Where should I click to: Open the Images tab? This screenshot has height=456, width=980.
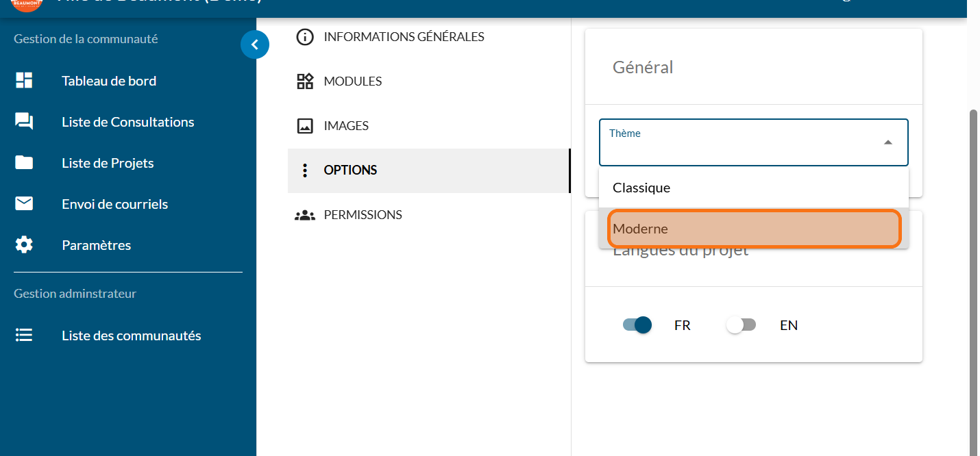(x=346, y=126)
